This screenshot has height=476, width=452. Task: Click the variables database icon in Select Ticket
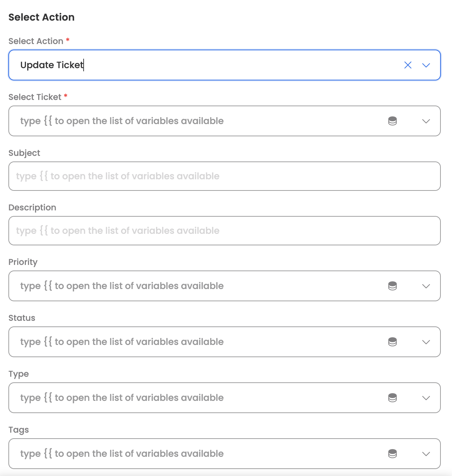coord(393,121)
